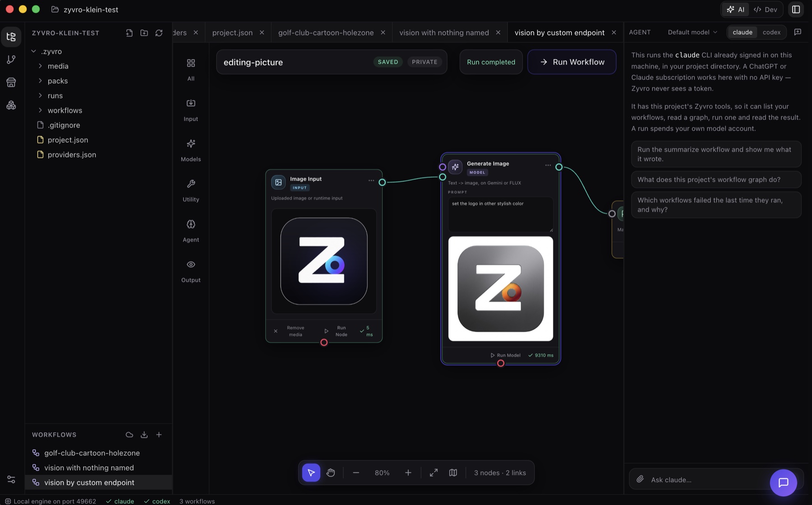Close the project.json tab
Viewport: 812px width, 505px height.
click(x=262, y=32)
